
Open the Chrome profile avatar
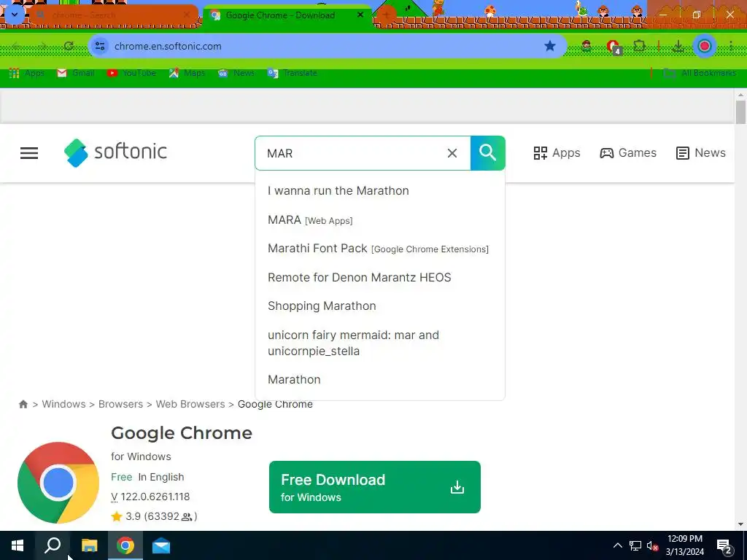(x=704, y=46)
